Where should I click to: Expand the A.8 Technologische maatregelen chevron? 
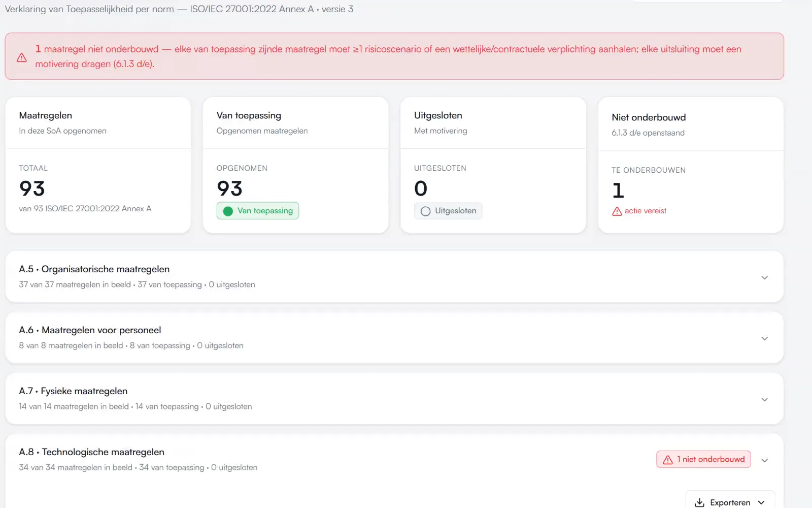point(764,460)
